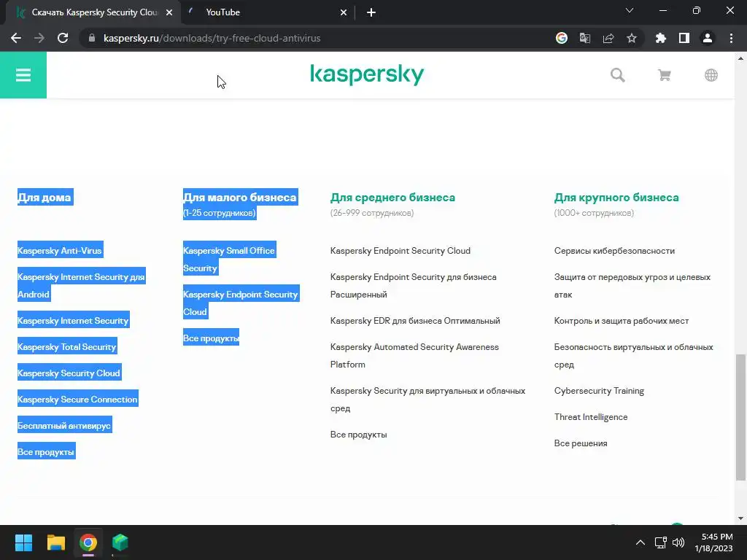747x560 pixels.
Task: Open Защита от передовых угроз link
Action: point(632,285)
